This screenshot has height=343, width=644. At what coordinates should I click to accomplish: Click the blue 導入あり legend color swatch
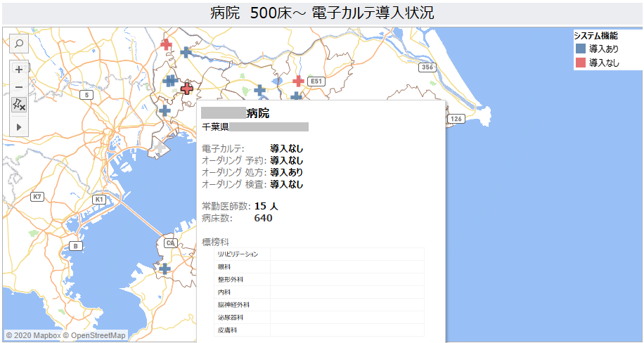pos(580,49)
